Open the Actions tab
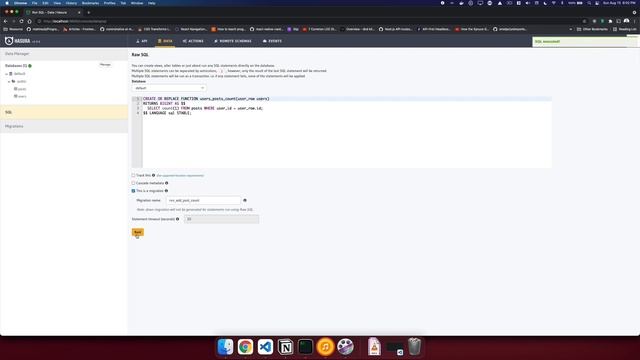 193,41
